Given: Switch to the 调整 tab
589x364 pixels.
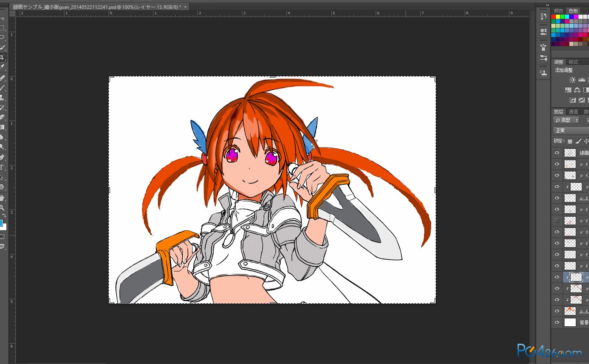Looking at the screenshot, I should [558, 62].
